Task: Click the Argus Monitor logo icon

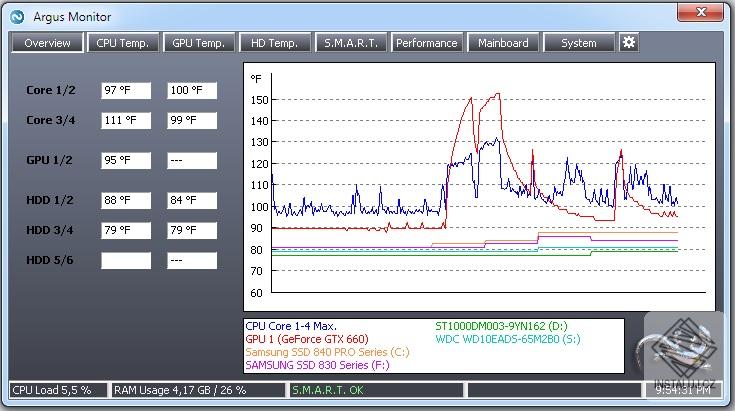Action: (17, 17)
